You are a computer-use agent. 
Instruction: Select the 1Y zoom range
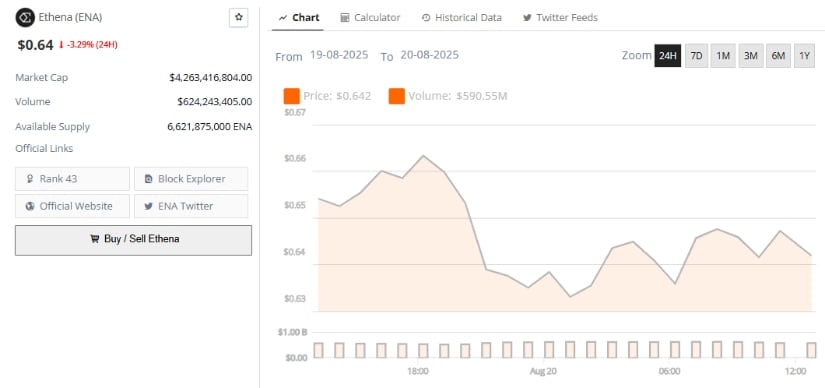[x=804, y=56]
